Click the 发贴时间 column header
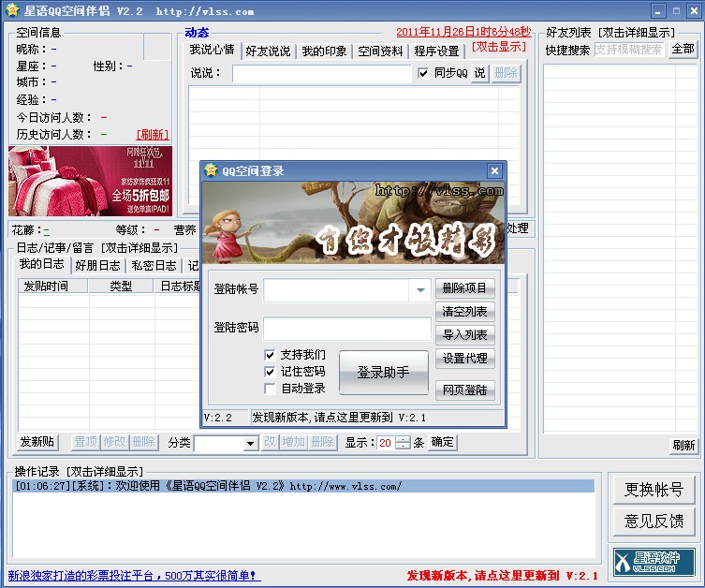The width and height of the screenshot is (705, 588). point(53,287)
